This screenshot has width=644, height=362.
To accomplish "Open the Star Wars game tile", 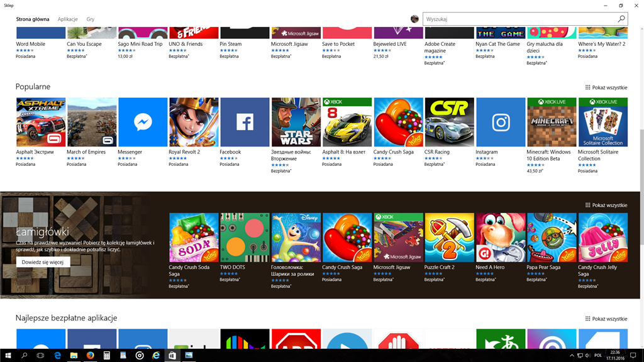I will [x=296, y=122].
